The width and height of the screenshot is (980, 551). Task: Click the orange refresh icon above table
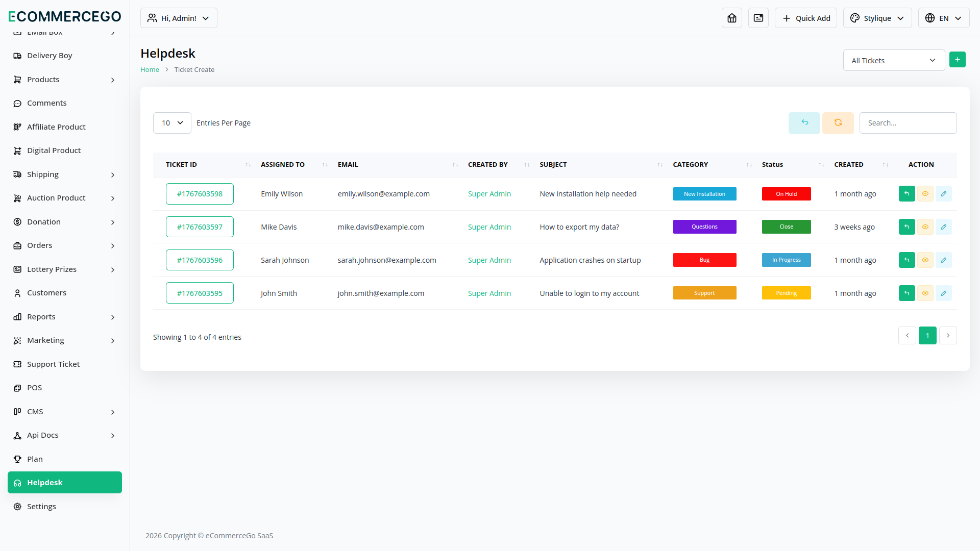coord(838,123)
